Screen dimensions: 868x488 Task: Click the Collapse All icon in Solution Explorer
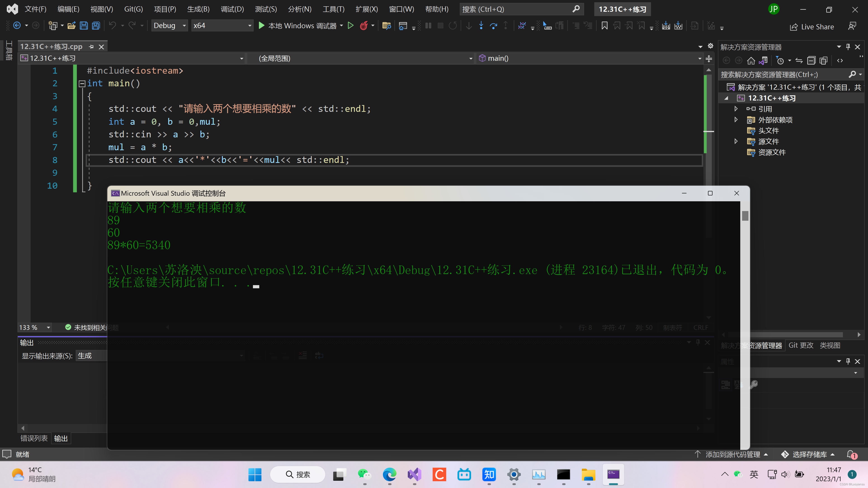click(x=811, y=61)
